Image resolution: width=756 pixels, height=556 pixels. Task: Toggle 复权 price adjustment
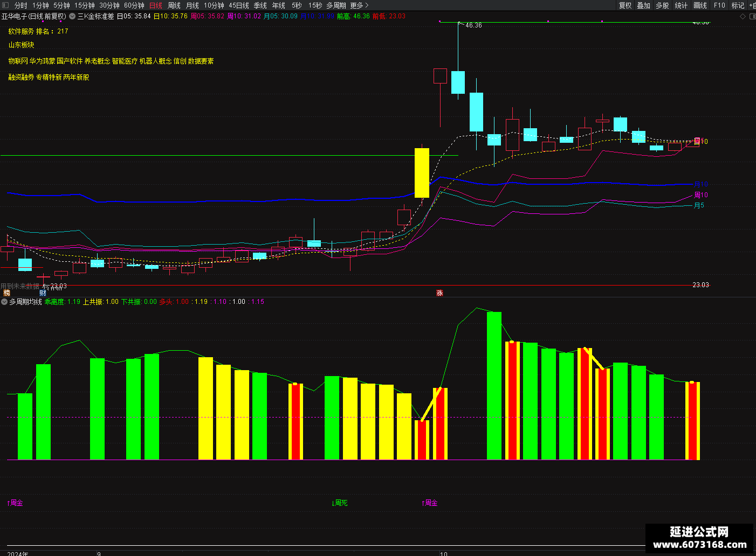625,5
